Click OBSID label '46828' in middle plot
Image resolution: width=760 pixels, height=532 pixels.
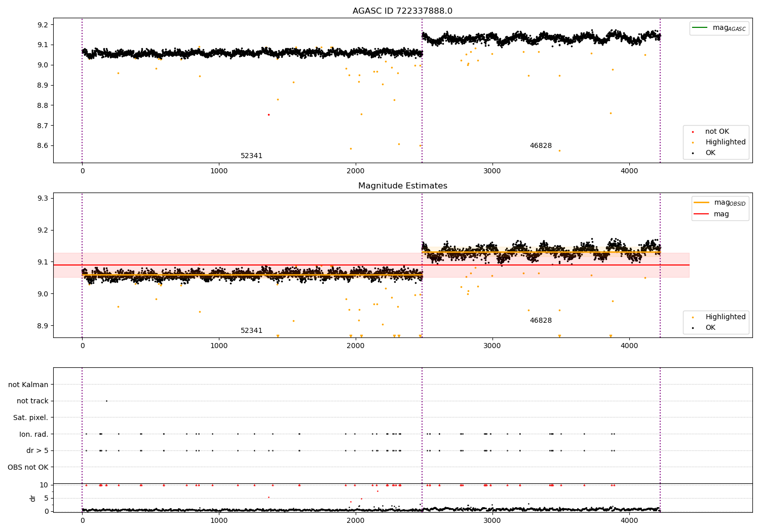[x=541, y=321]
